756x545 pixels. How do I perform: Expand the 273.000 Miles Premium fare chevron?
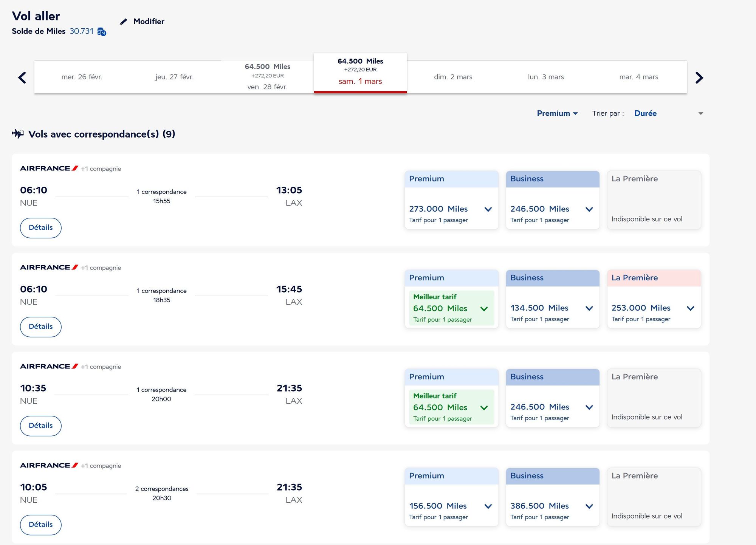[488, 209]
